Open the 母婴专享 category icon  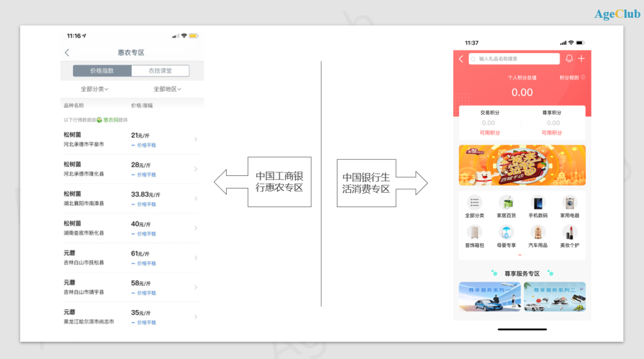[506, 233]
